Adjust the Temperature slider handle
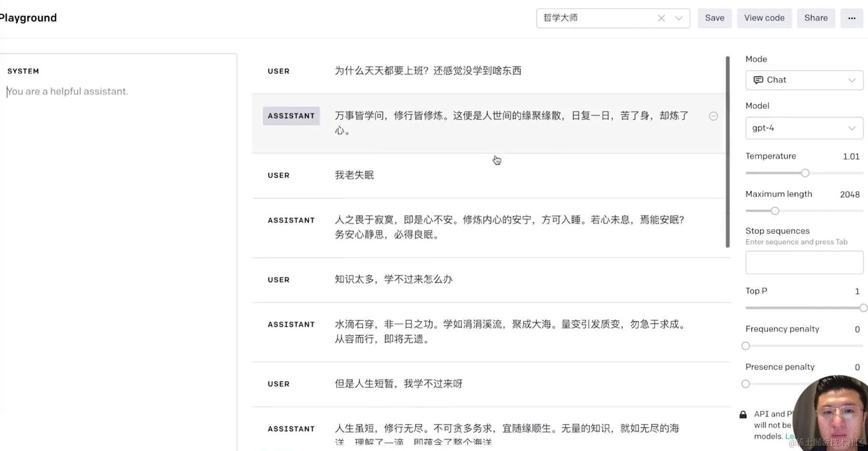The height and width of the screenshot is (451, 868). [805, 173]
